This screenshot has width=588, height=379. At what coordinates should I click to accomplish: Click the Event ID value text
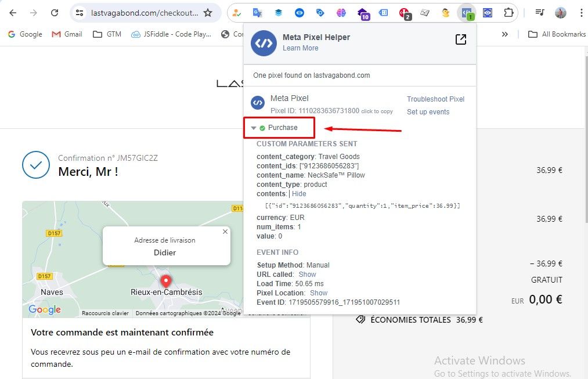coord(344,302)
